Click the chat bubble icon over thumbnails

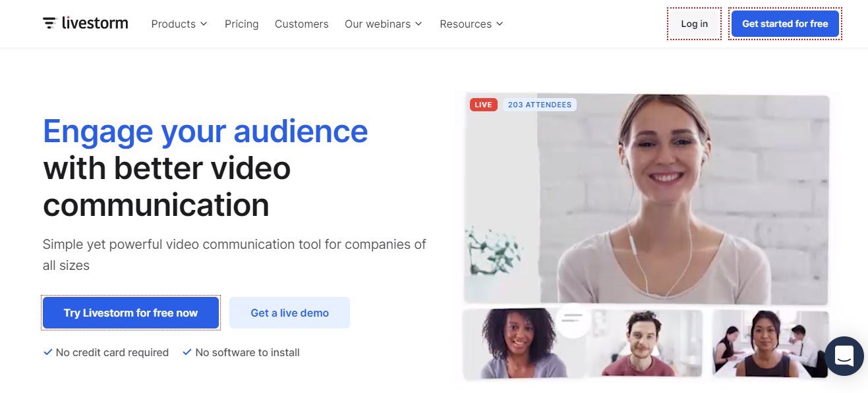pos(573,319)
